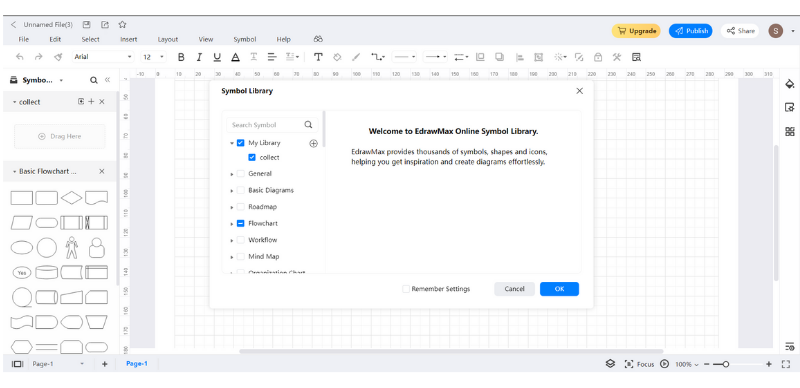Activate the format painter
Image resolution: width=800 pixels, height=388 pixels.
pyautogui.click(x=58, y=57)
